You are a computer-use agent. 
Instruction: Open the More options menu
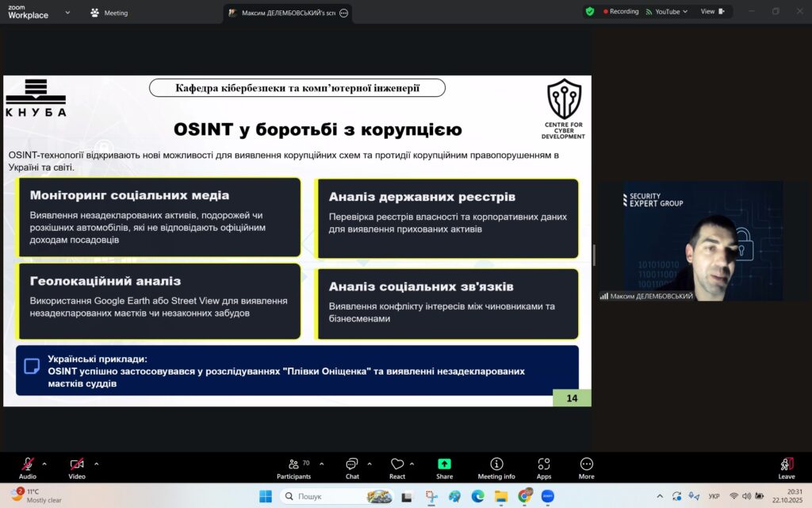pos(587,467)
